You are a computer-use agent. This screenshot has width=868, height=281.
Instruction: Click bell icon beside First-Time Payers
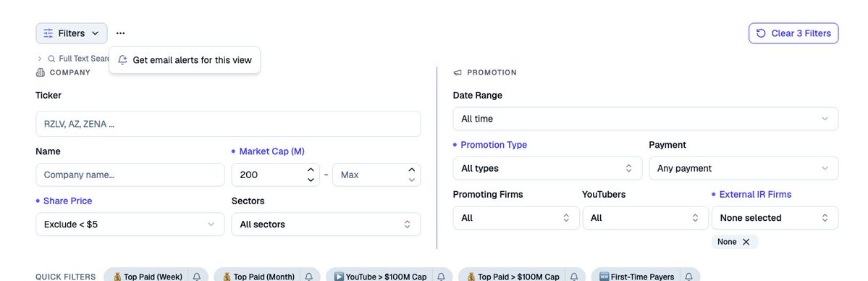[688, 277]
